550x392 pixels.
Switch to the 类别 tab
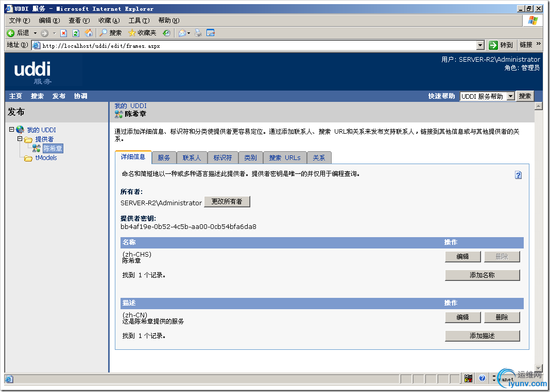click(250, 157)
